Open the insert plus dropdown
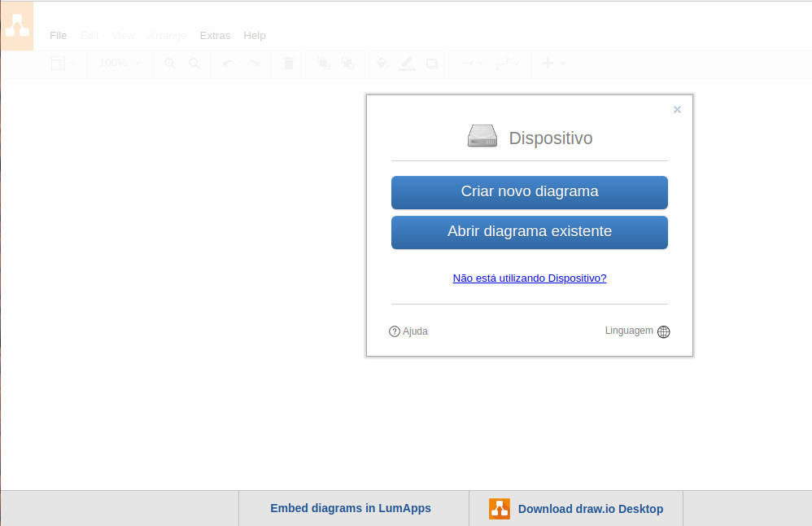 [553, 64]
